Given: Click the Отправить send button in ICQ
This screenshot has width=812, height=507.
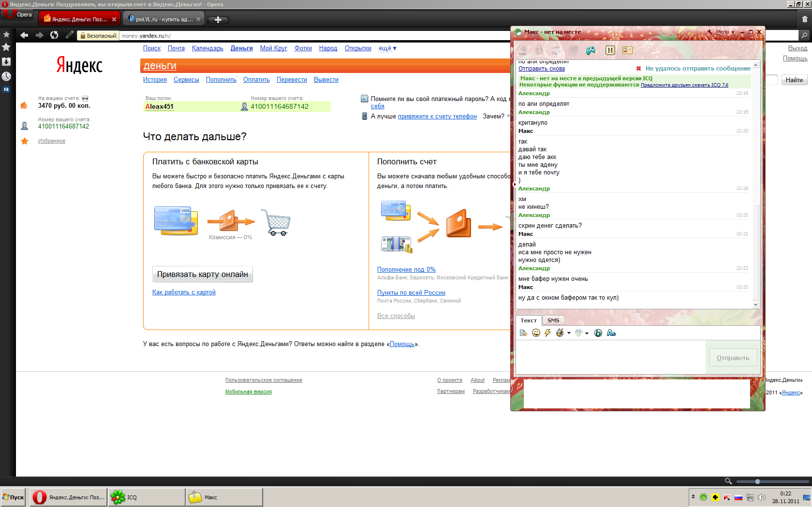Looking at the screenshot, I should [x=733, y=358].
